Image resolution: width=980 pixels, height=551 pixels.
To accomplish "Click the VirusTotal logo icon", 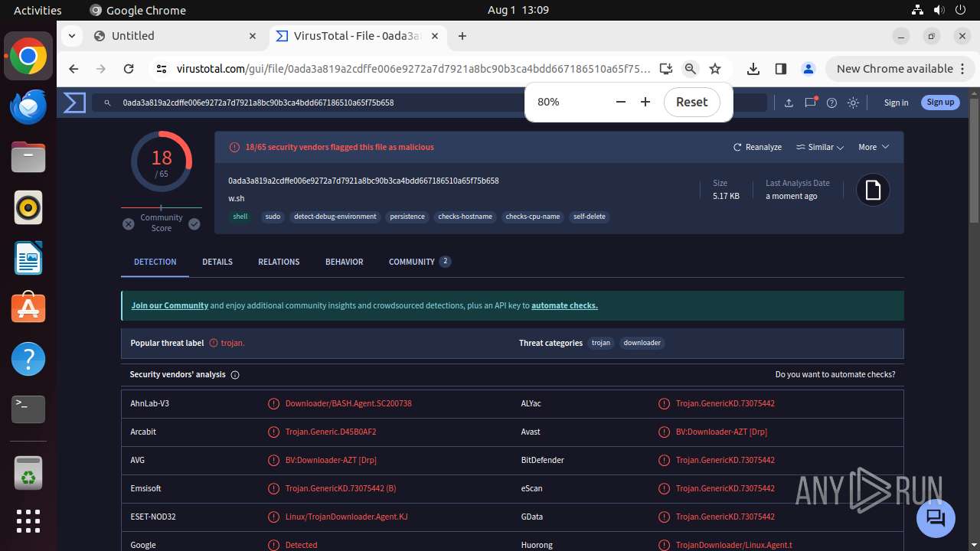I will pos(74,103).
